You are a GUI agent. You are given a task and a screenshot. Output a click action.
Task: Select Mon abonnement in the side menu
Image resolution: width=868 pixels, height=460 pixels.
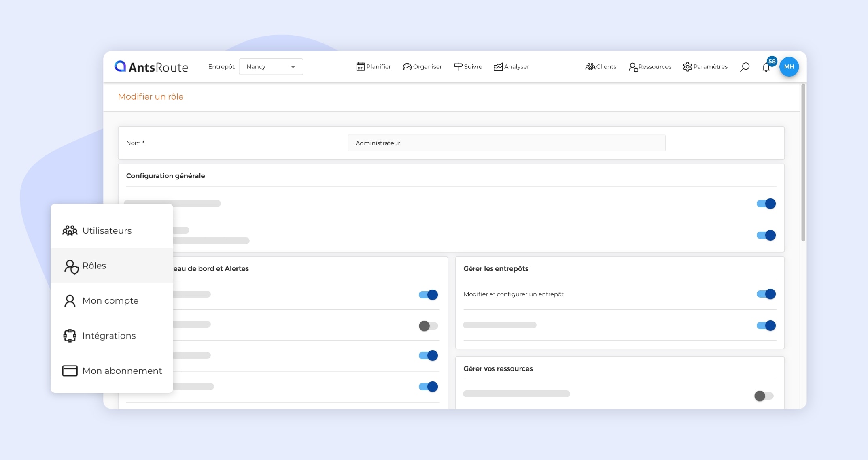click(x=122, y=371)
